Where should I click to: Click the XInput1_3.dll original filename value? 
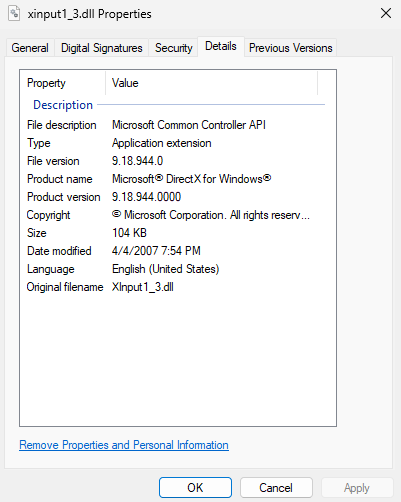click(x=143, y=287)
